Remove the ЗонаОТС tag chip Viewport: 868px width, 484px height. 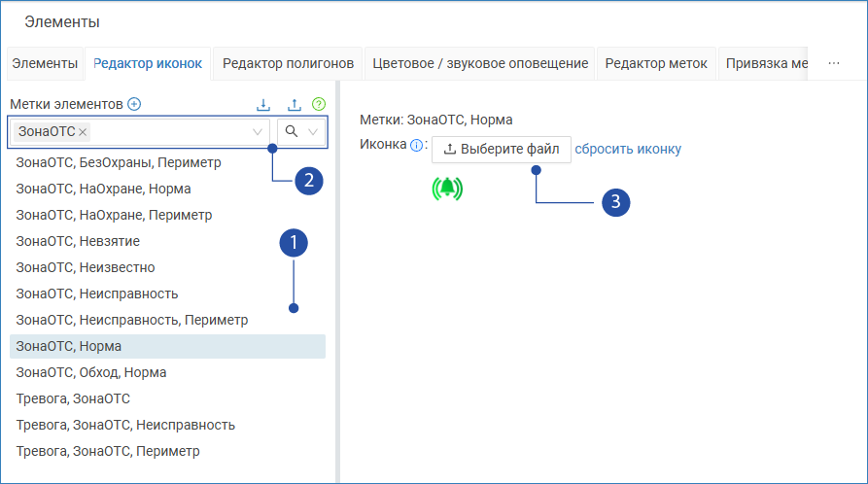pyautogui.click(x=84, y=132)
